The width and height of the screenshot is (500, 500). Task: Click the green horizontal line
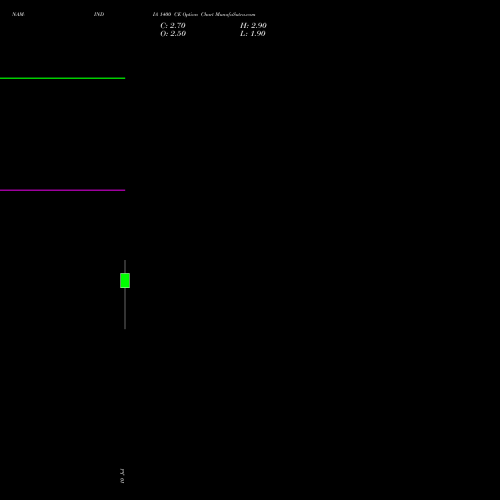pos(62,78)
